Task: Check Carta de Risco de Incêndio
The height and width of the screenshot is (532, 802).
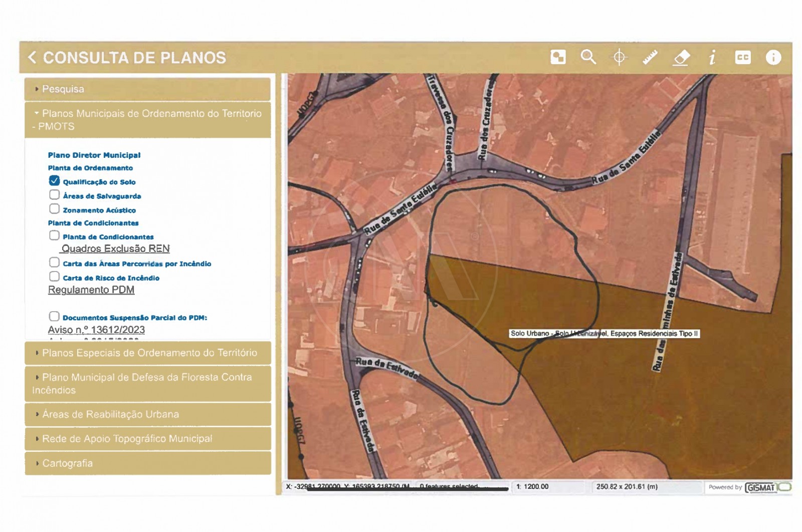Action: pos(54,277)
